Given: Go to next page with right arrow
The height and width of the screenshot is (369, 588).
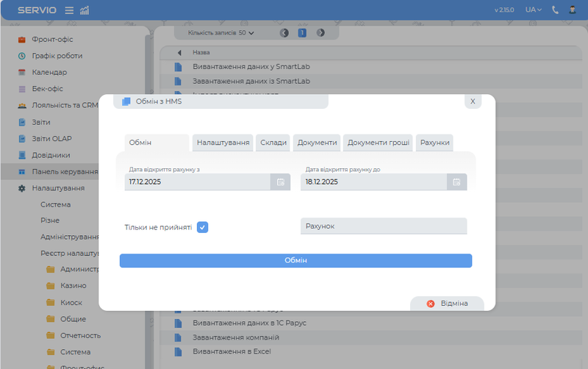Looking at the screenshot, I should click(x=320, y=33).
